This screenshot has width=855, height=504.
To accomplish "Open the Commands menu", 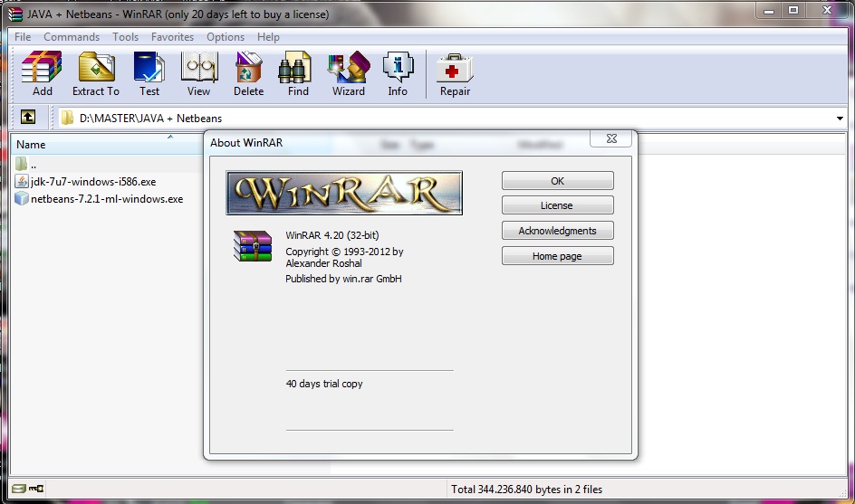I will tap(72, 37).
